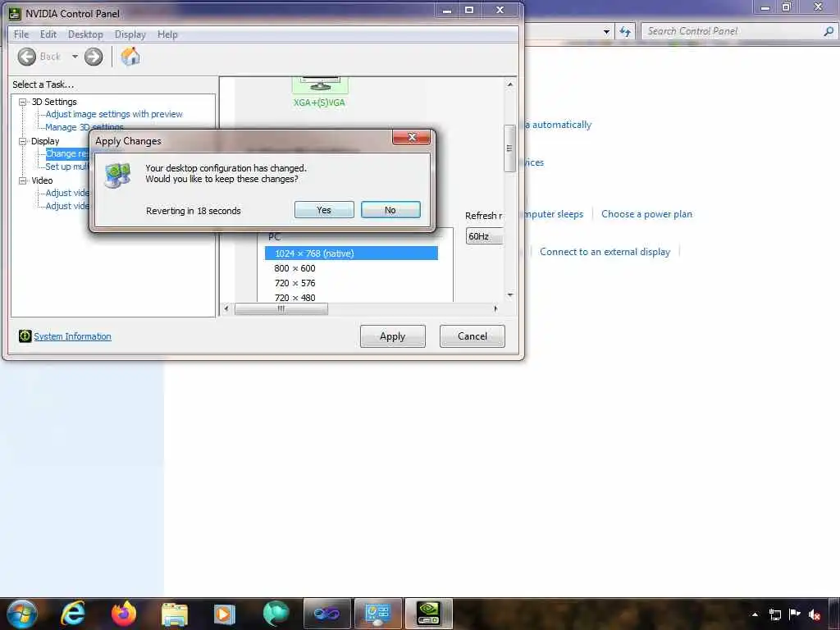The width and height of the screenshot is (840, 630).
Task: Click the blue infinity taskbar icon
Action: [326, 614]
